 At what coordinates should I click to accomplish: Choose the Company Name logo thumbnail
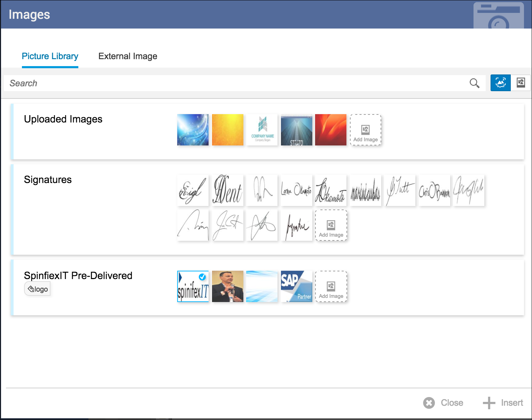point(262,130)
